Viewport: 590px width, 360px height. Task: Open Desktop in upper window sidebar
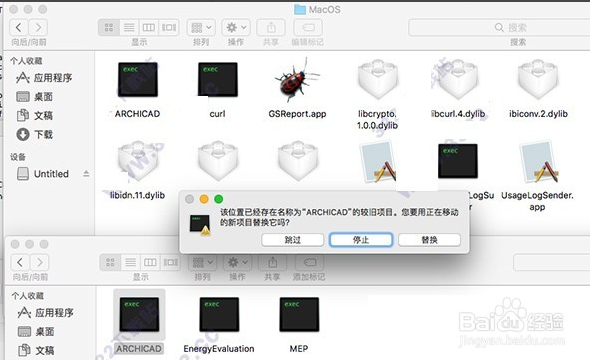point(35,97)
